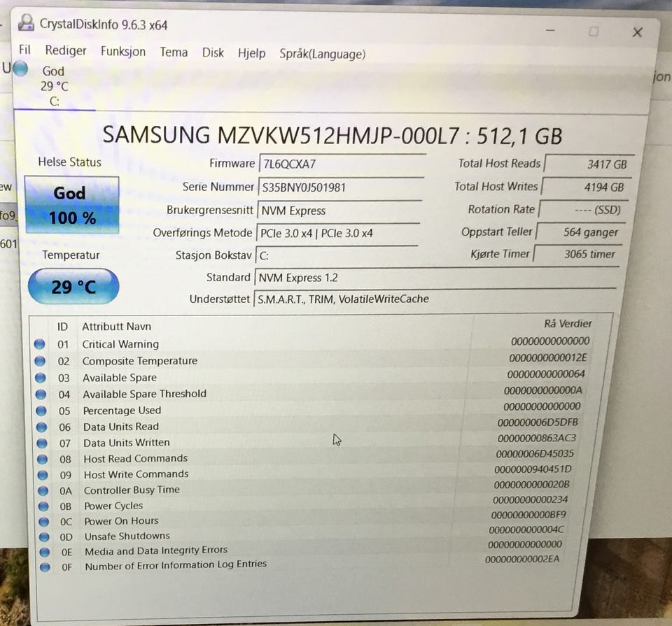The height and width of the screenshot is (626, 672).
Task: Click the Oppstart Teller value 564 ganger
Action: coord(580,232)
